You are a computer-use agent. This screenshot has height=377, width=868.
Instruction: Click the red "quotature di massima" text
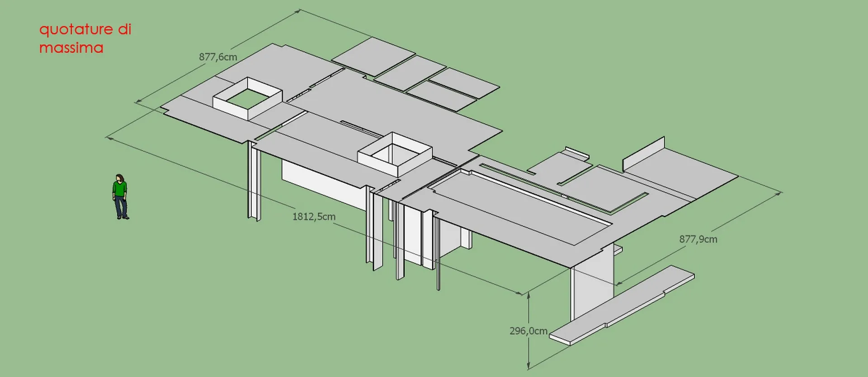pos(85,38)
